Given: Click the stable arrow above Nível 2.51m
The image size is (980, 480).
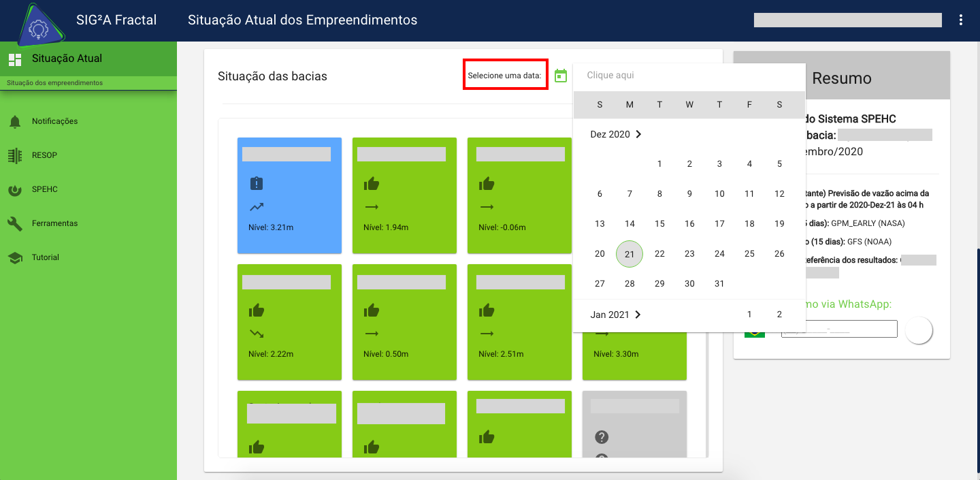Looking at the screenshot, I should (487, 334).
